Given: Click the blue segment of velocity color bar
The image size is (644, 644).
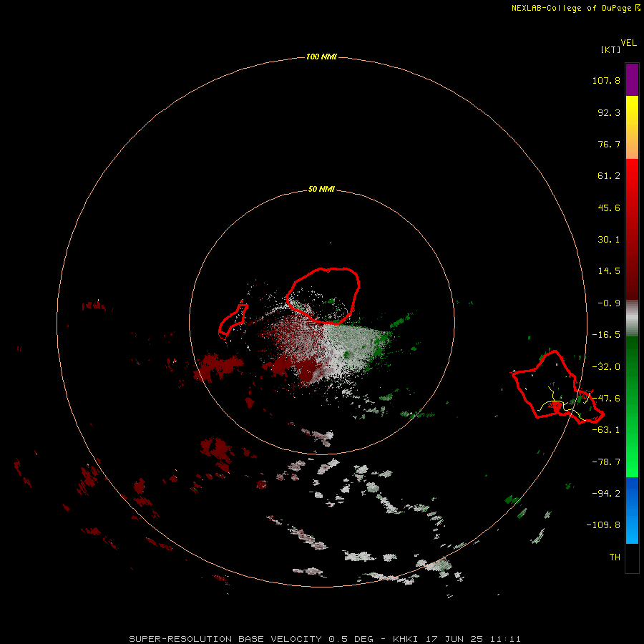Looking at the screenshot, I should (x=632, y=510).
